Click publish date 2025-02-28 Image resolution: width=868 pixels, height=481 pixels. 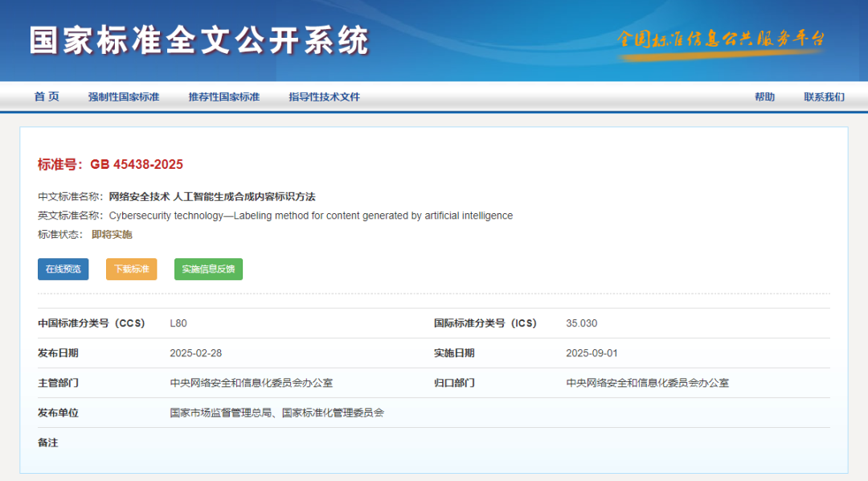(196, 353)
